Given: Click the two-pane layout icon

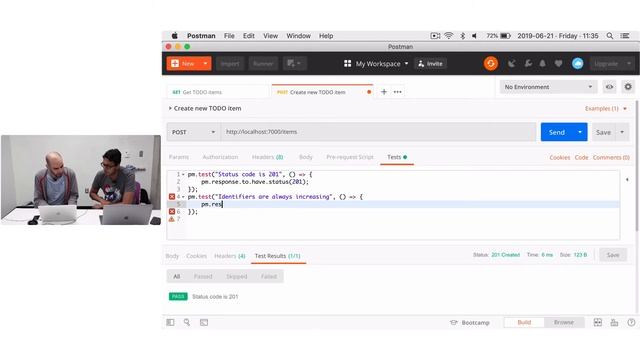Looking at the screenshot, I should (598, 322).
